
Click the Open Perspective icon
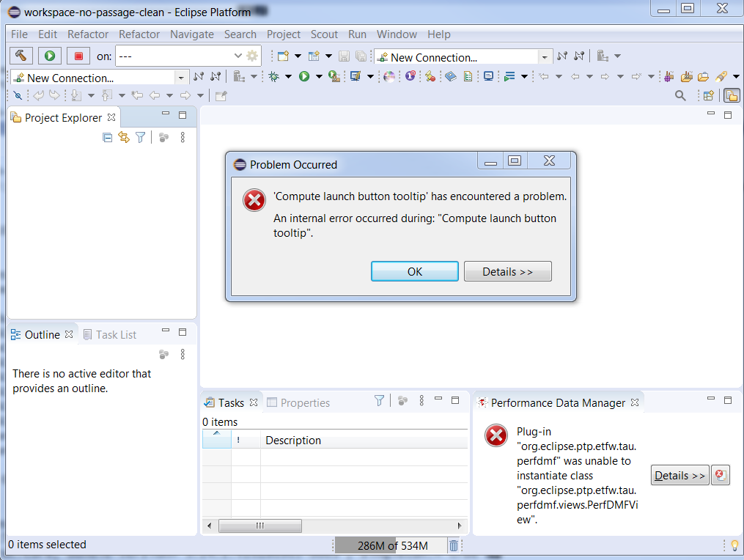point(708,96)
